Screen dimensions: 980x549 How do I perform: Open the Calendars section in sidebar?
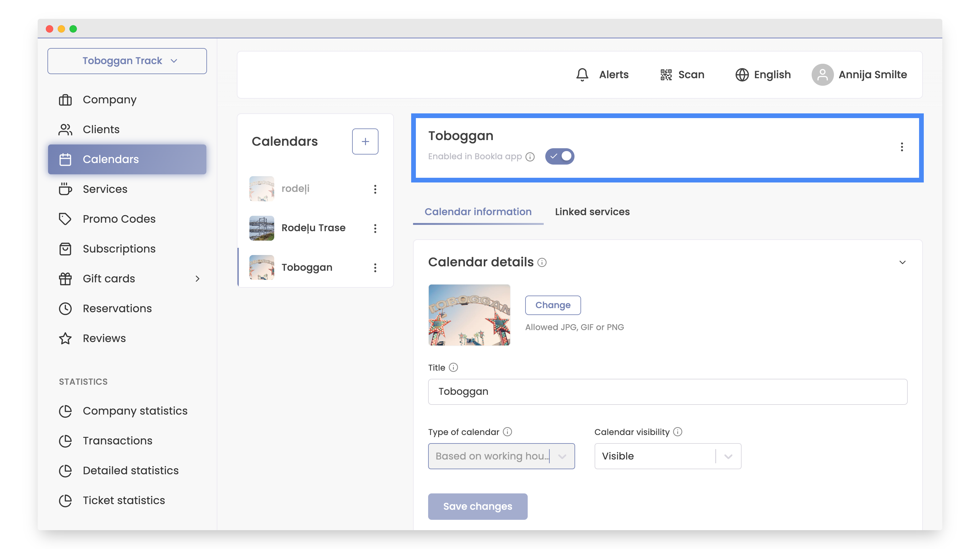[110, 159]
